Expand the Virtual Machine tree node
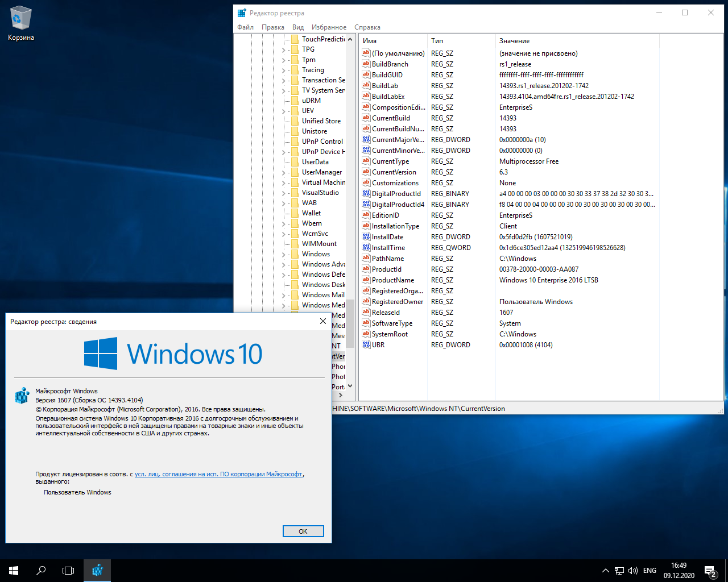Screen dimensions: 728x582 [x=284, y=182]
